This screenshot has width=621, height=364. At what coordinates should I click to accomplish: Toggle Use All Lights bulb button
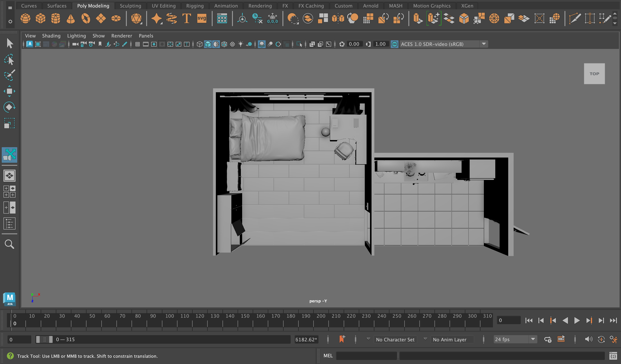(240, 44)
